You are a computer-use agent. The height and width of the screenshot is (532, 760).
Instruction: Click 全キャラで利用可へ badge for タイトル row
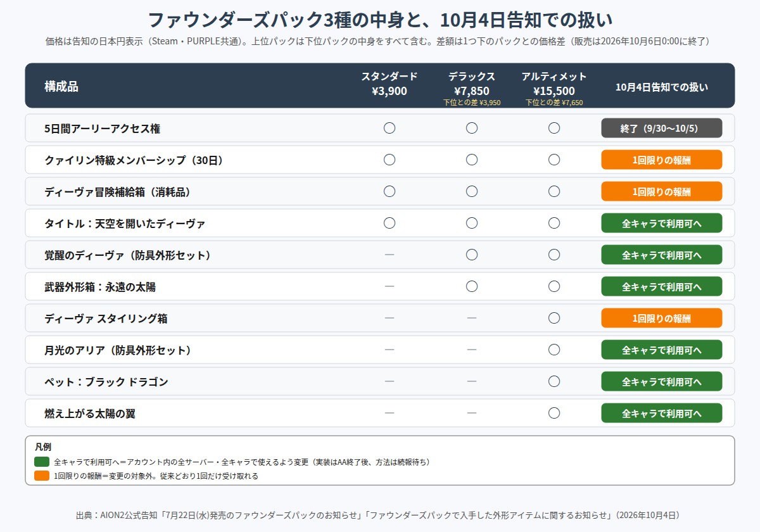[662, 223]
